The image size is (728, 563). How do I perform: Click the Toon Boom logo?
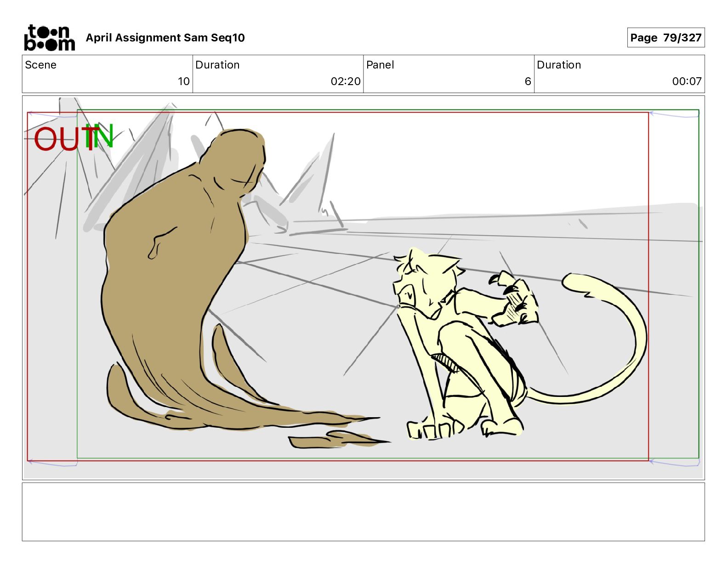click(50, 38)
